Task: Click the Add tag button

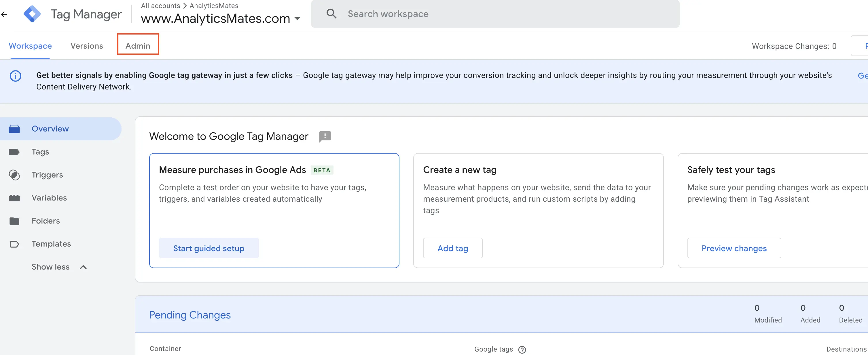Action: pyautogui.click(x=452, y=248)
